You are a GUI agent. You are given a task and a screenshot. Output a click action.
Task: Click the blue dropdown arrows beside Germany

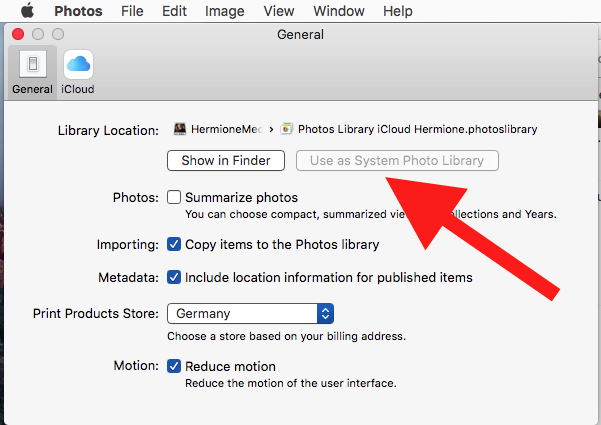pyautogui.click(x=325, y=314)
